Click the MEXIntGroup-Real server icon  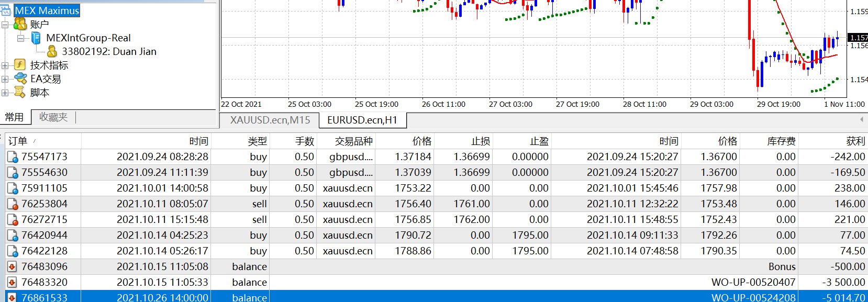pos(36,38)
